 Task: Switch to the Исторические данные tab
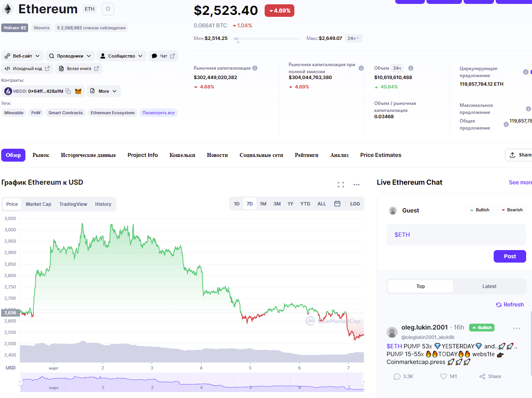point(88,155)
